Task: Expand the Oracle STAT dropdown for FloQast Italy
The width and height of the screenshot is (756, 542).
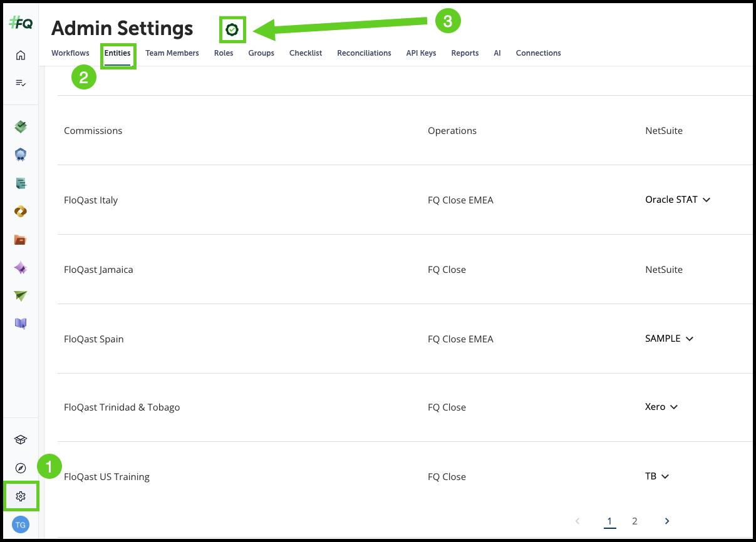Action: point(678,200)
